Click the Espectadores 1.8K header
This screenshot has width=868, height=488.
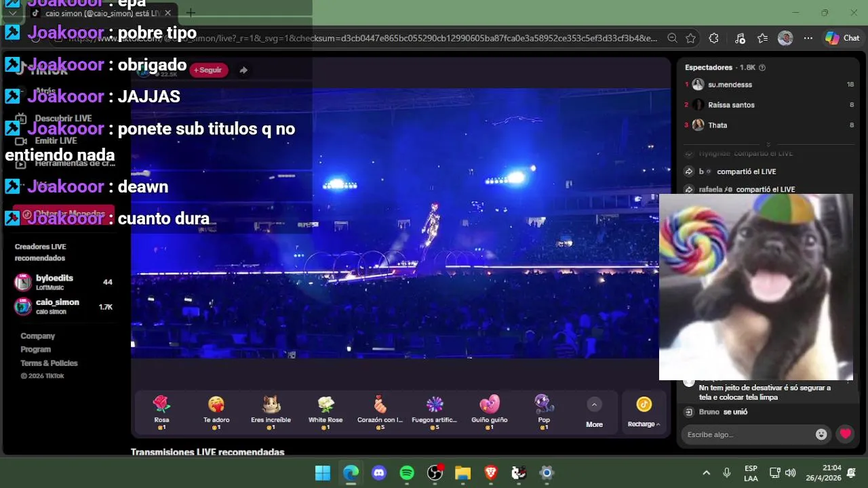(x=719, y=68)
